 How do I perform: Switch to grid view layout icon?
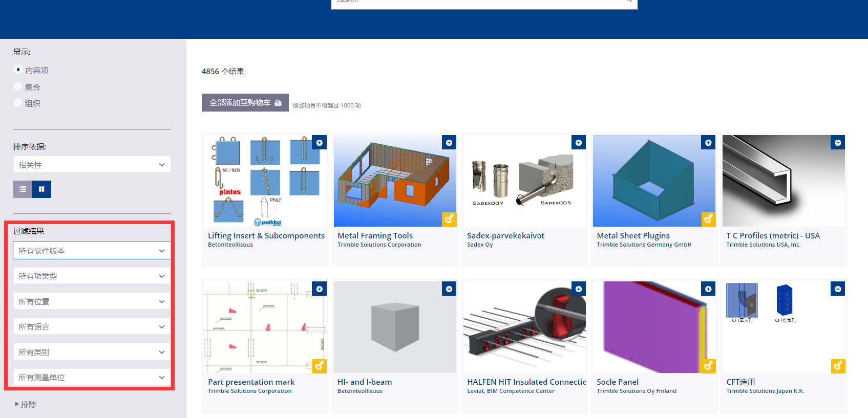pyautogui.click(x=41, y=189)
